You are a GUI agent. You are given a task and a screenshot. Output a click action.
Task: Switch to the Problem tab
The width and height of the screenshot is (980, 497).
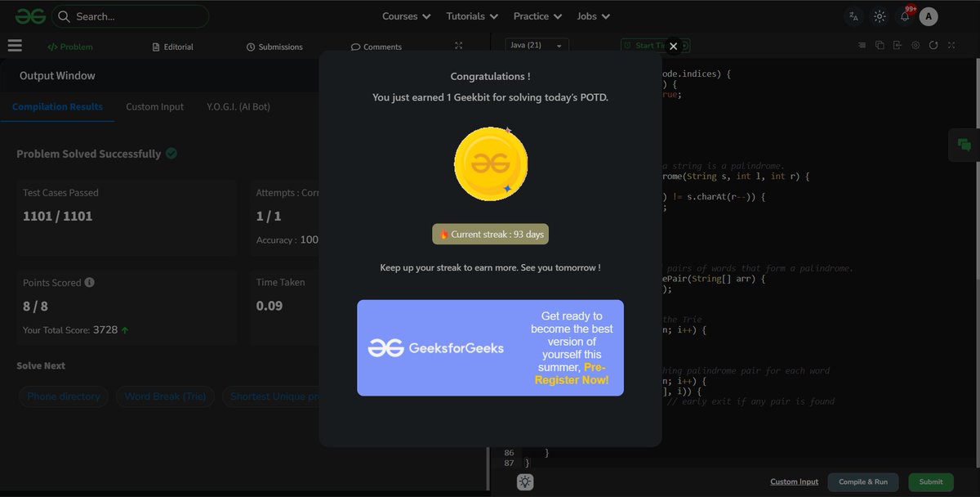(x=70, y=47)
